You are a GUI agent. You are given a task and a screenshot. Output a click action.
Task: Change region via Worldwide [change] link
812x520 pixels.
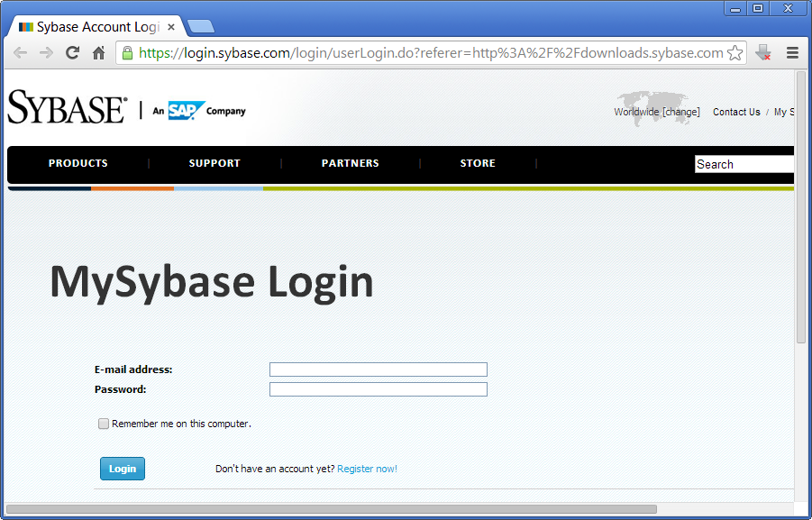coord(657,112)
